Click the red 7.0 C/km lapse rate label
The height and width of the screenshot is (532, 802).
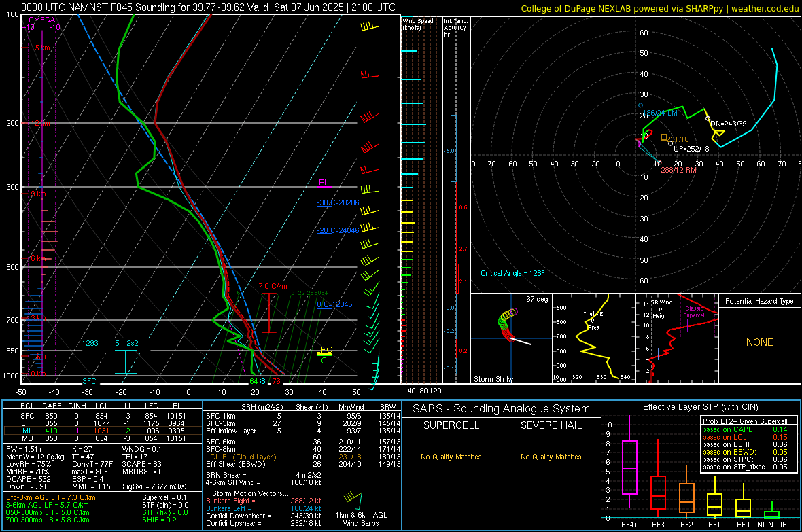click(x=273, y=287)
